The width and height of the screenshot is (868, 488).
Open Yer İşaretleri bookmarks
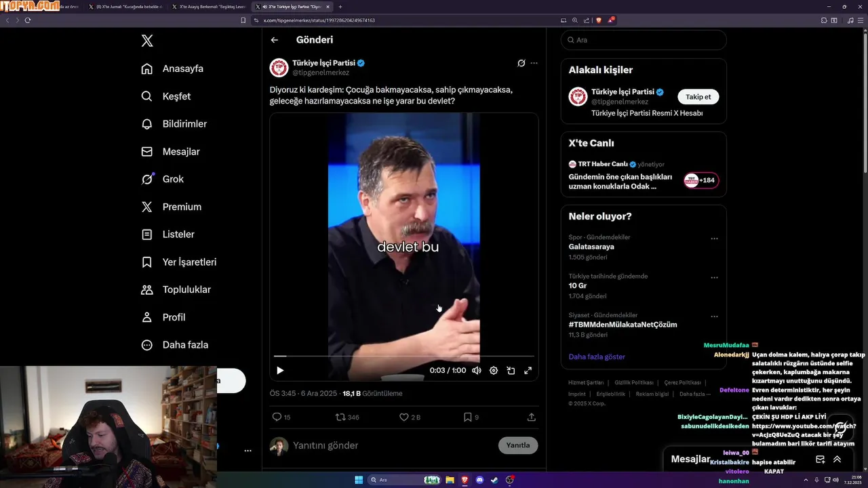tap(179, 262)
